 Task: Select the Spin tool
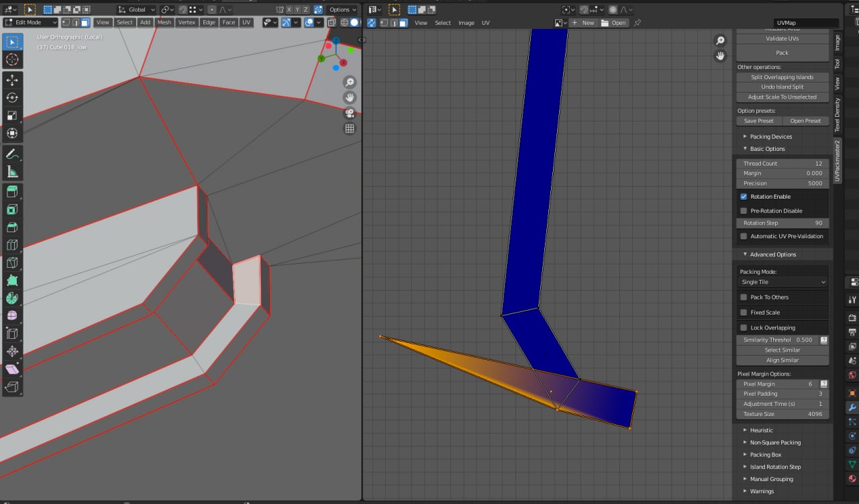(x=11, y=298)
